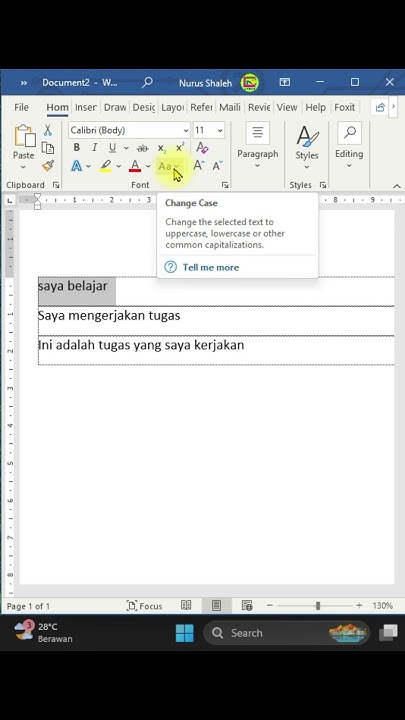Enable Focus mode in the status bar
This screenshot has width=405, height=720.
click(x=144, y=606)
